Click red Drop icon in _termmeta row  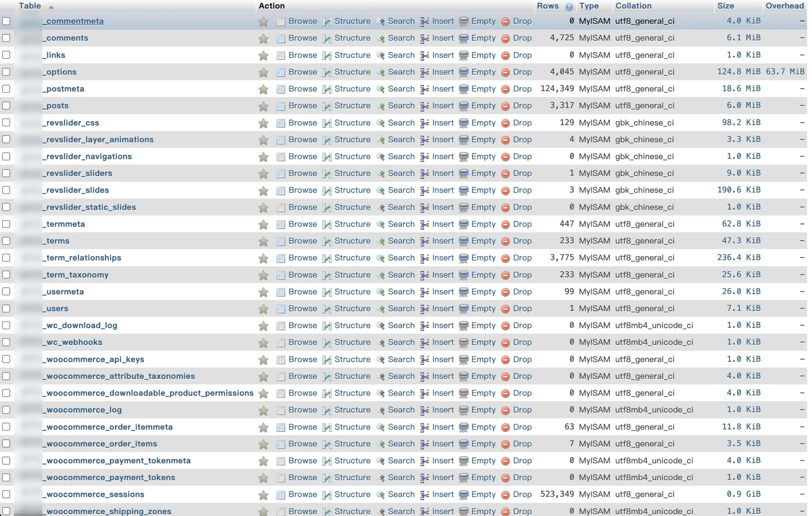[x=505, y=224]
